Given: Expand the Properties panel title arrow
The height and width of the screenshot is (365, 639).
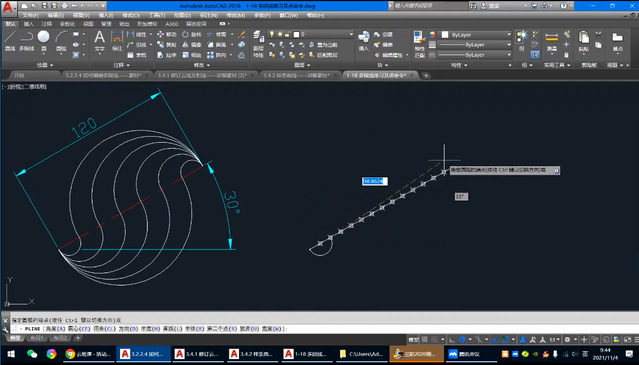Looking at the screenshot, I should coord(466,65).
